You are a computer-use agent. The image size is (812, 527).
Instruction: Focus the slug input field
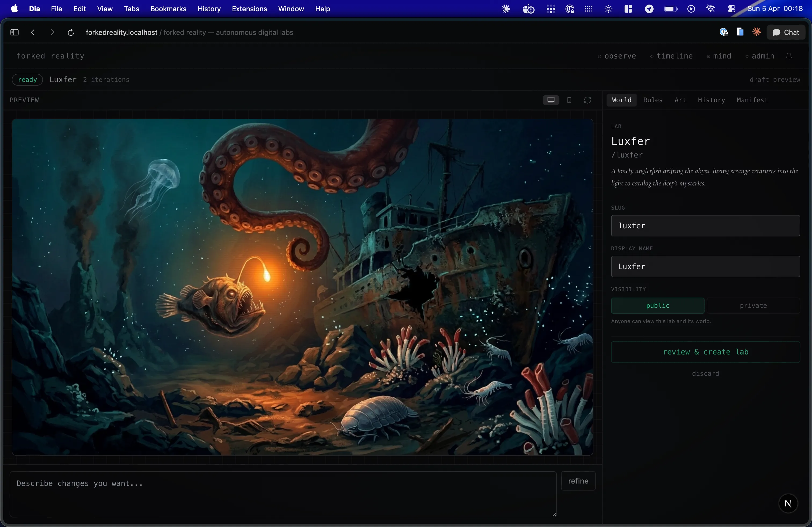click(705, 226)
